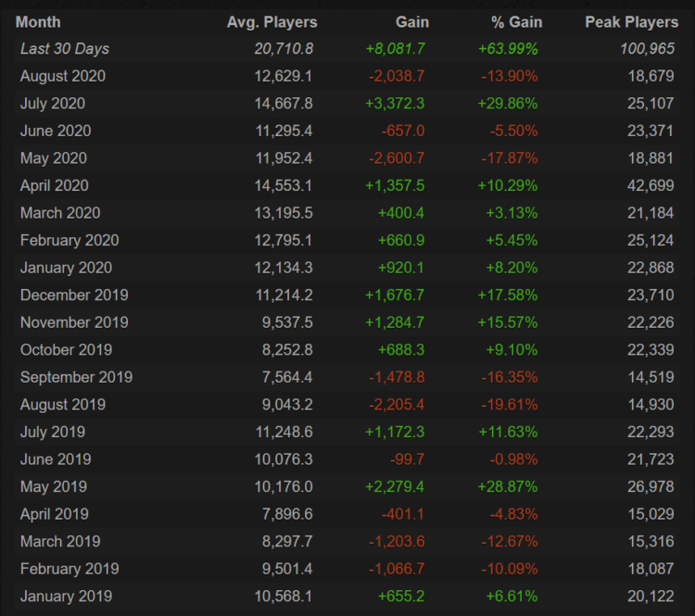Image resolution: width=695 pixels, height=616 pixels.
Task: Select the August 2020 month cell
Action: tap(63, 76)
